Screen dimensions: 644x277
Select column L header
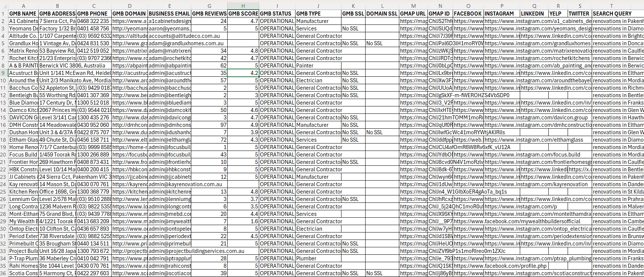(382, 6)
